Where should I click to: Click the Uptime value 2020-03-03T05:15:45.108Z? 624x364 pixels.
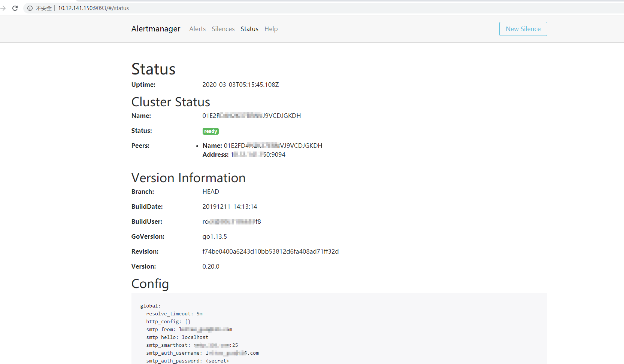click(241, 85)
